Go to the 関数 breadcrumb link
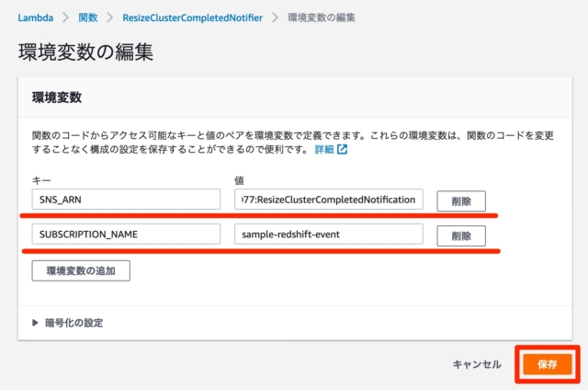The image size is (588, 390). pos(88,17)
